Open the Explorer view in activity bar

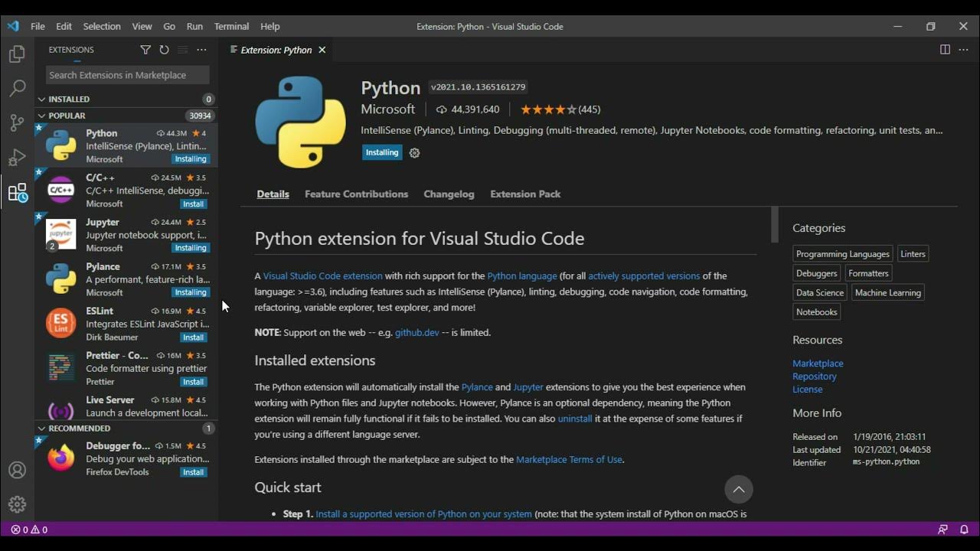tap(17, 54)
